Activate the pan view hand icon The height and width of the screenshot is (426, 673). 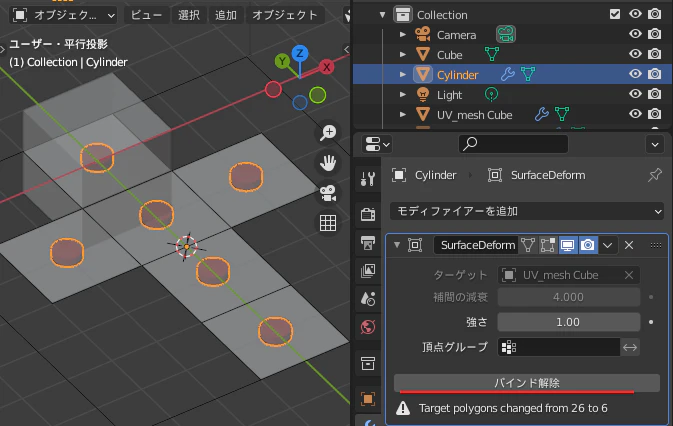coord(328,163)
